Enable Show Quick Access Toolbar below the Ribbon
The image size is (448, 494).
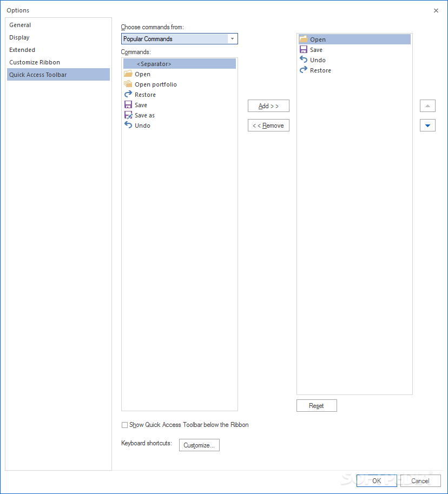click(x=125, y=425)
